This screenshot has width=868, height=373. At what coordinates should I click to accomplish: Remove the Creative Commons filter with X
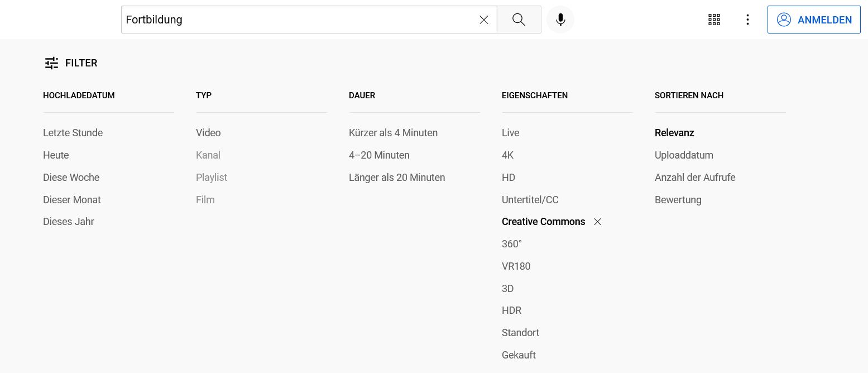tap(597, 222)
